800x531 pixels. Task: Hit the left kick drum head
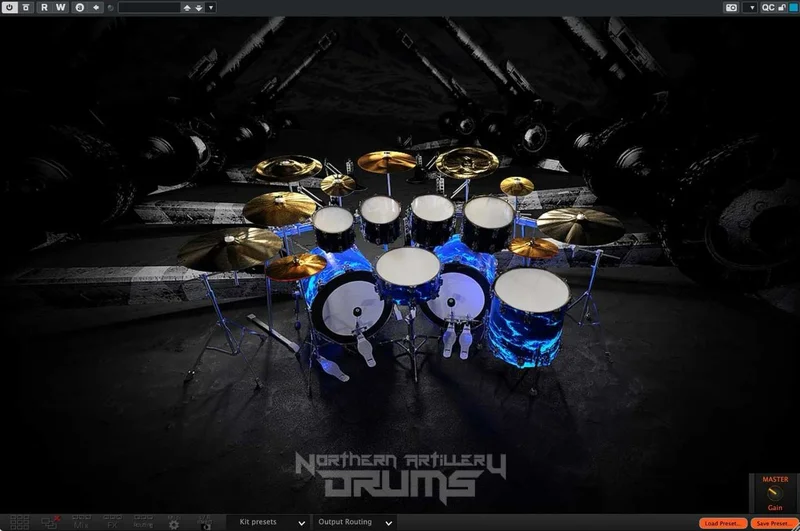(351, 307)
